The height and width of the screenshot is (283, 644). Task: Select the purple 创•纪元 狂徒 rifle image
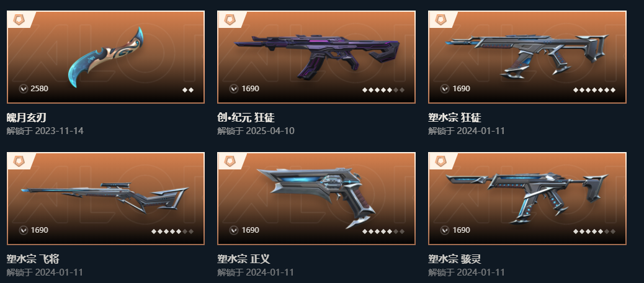click(316, 56)
